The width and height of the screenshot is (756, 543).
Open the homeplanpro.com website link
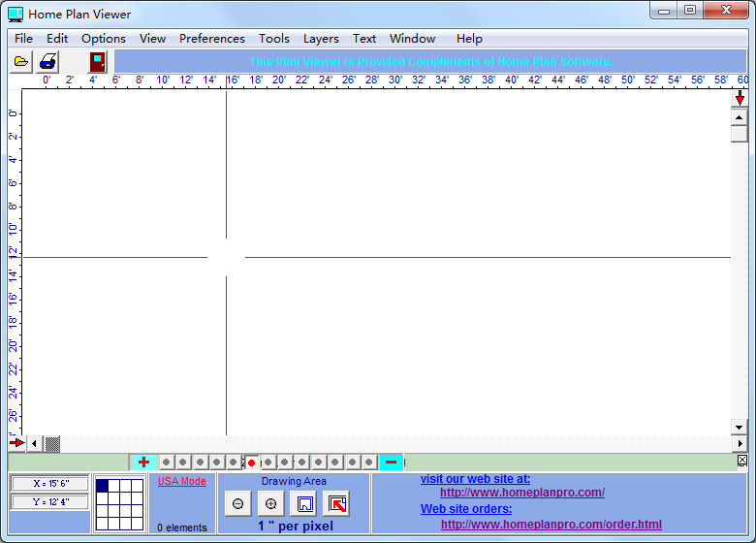[x=522, y=493]
